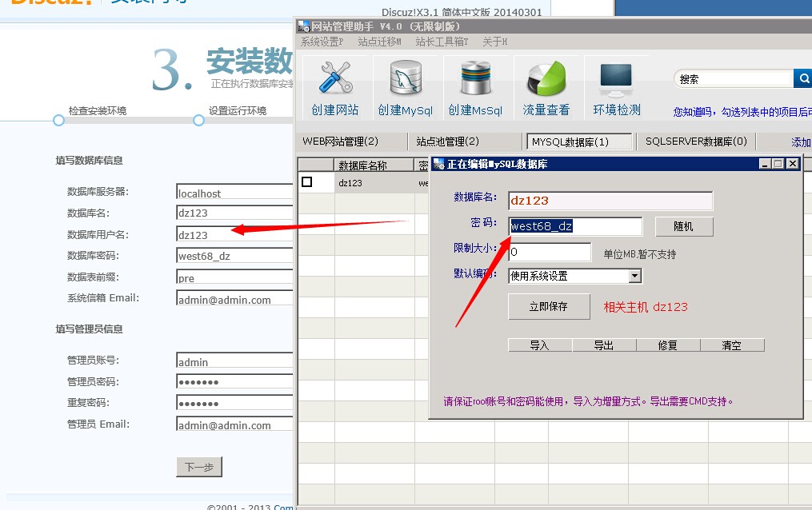Open the 流量查看 pie chart icon
The width and height of the screenshot is (812, 510).
point(546,78)
